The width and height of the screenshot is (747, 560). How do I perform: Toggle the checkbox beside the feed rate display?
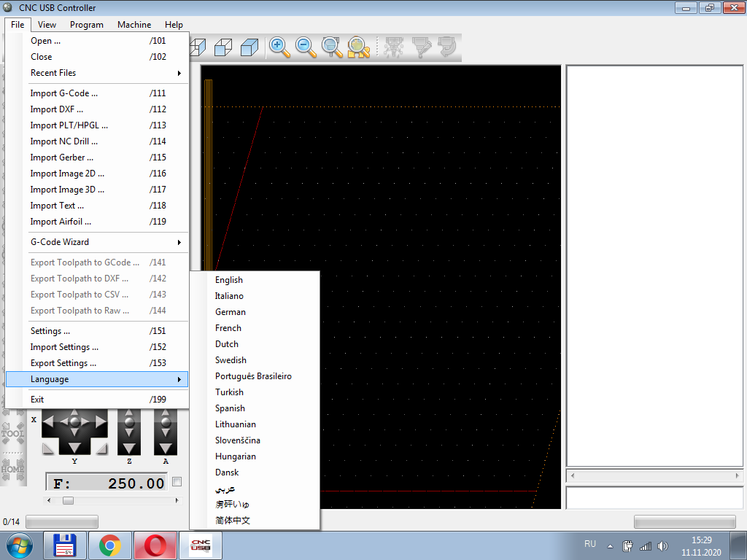177,481
